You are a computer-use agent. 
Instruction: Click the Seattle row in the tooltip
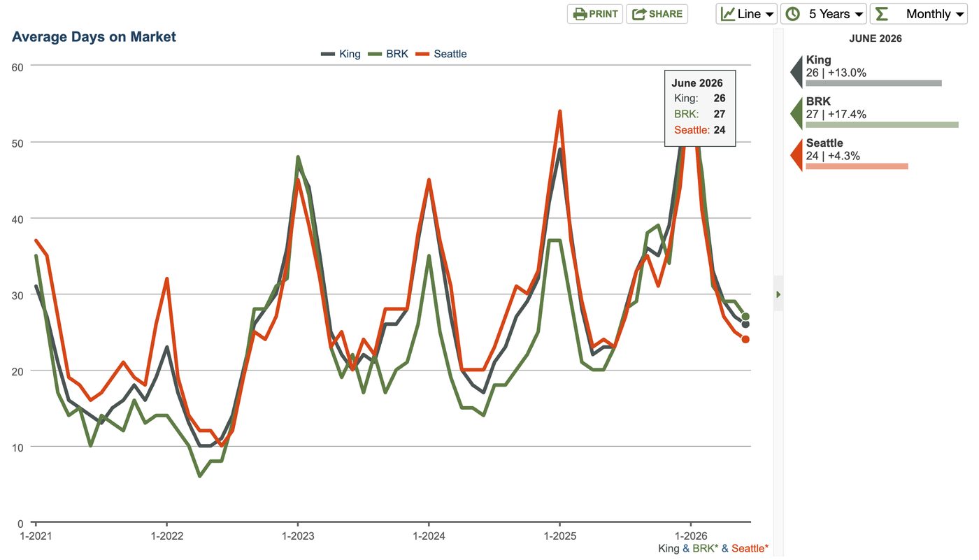click(699, 129)
